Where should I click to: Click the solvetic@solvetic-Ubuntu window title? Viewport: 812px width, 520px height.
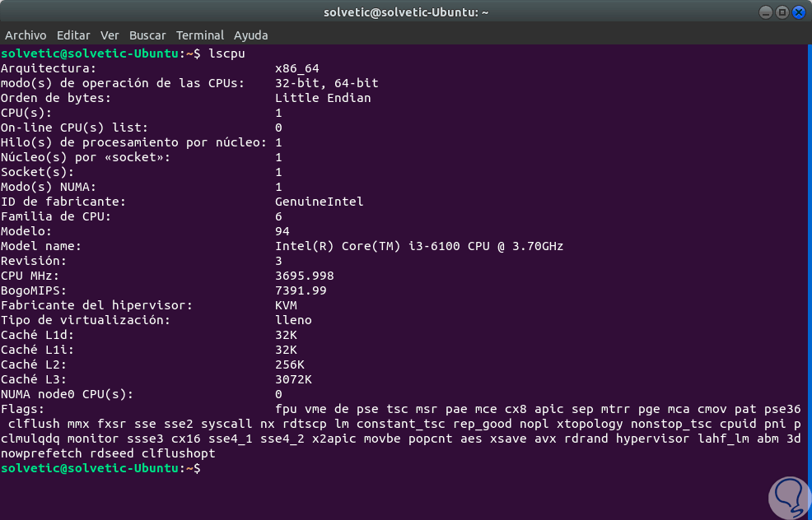pos(405,12)
